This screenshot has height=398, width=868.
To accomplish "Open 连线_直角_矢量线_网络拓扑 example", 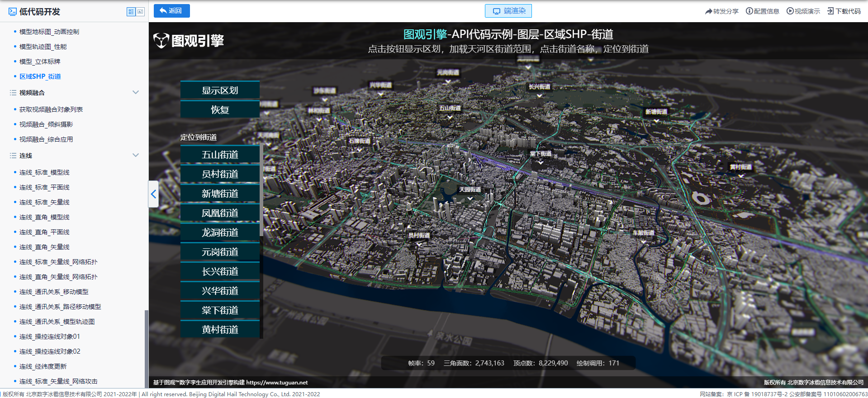I will coord(58,277).
